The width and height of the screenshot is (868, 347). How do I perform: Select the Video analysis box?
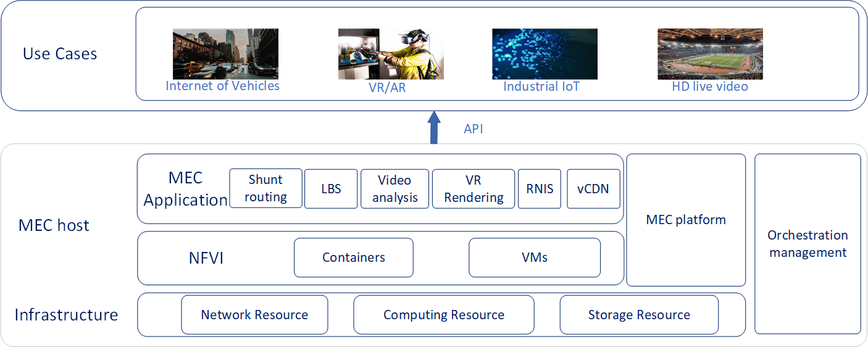(394, 189)
